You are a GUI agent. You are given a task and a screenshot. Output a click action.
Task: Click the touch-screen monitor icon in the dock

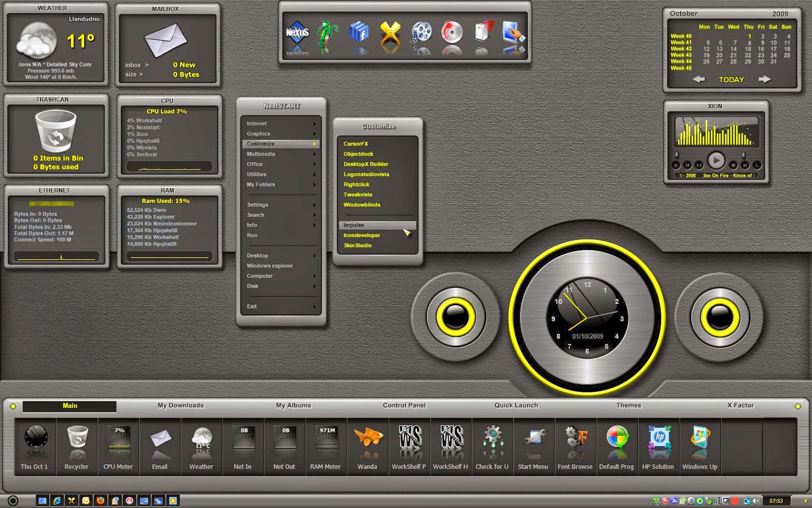click(514, 33)
